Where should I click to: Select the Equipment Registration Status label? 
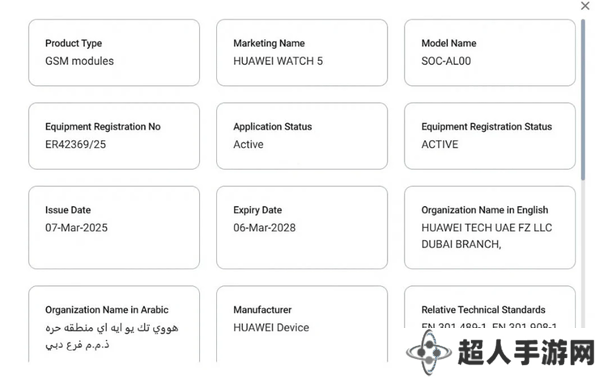487,127
